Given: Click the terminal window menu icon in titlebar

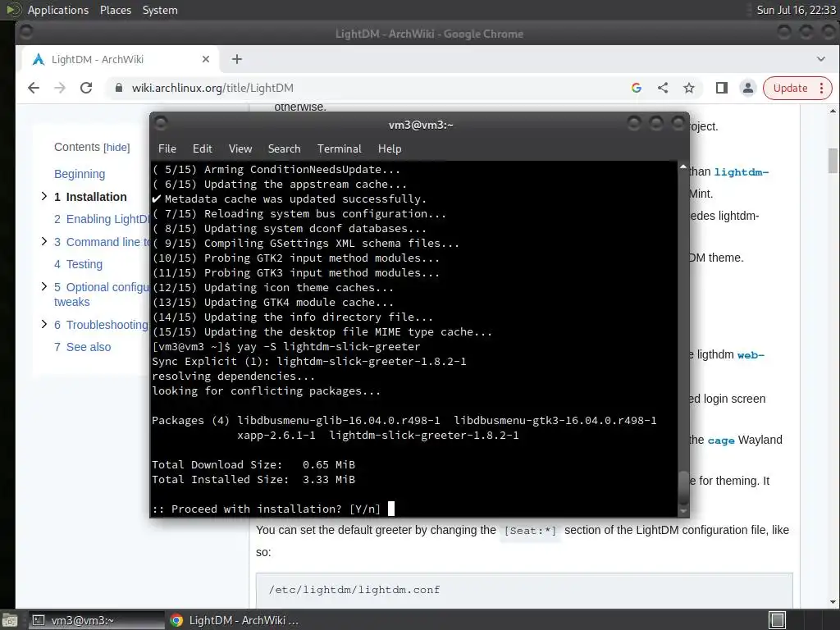Looking at the screenshot, I should [161, 124].
